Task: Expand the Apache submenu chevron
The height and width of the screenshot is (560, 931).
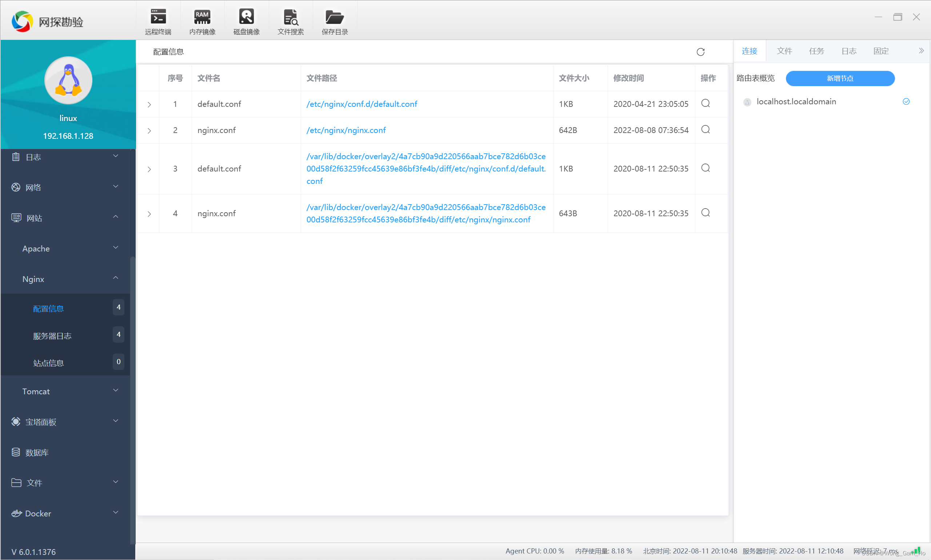Action: [x=116, y=247]
